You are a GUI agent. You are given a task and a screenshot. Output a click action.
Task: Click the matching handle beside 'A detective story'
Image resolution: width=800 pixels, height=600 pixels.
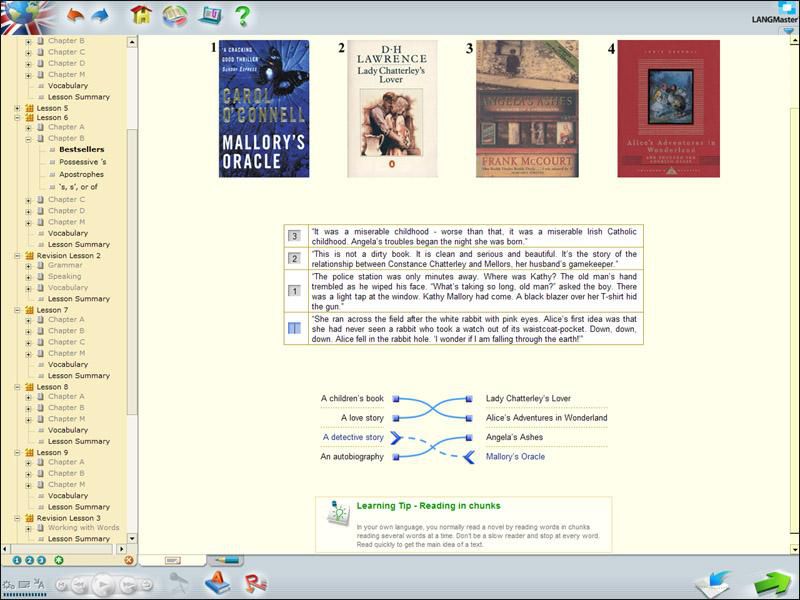tap(395, 438)
